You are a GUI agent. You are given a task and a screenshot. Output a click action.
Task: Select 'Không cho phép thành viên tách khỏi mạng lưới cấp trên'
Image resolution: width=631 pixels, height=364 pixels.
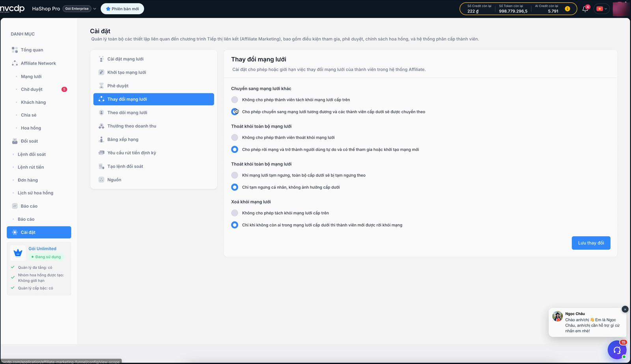(235, 100)
